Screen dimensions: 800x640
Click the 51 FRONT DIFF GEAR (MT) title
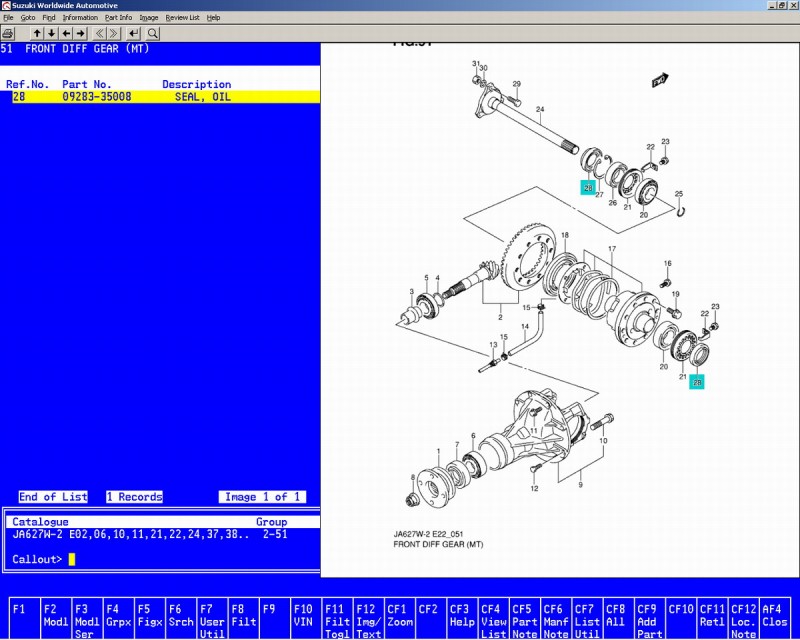75,49
